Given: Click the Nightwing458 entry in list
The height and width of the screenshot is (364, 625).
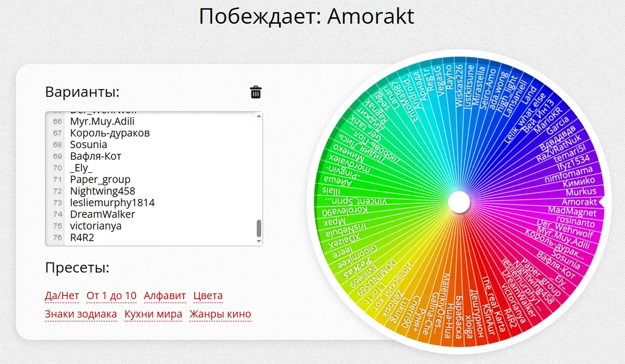Looking at the screenshot, I should (102, 191).
